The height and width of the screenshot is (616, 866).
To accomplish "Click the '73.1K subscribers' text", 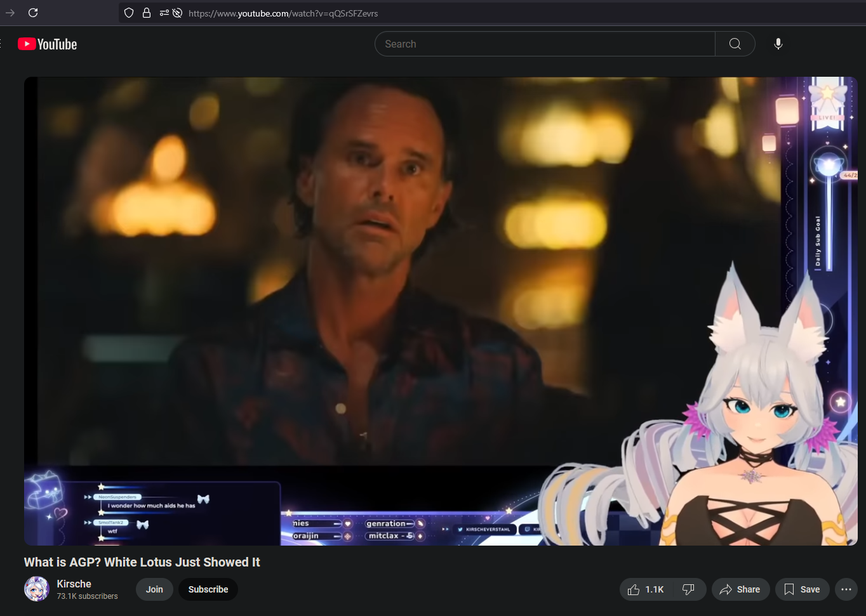I will [88, 596].
